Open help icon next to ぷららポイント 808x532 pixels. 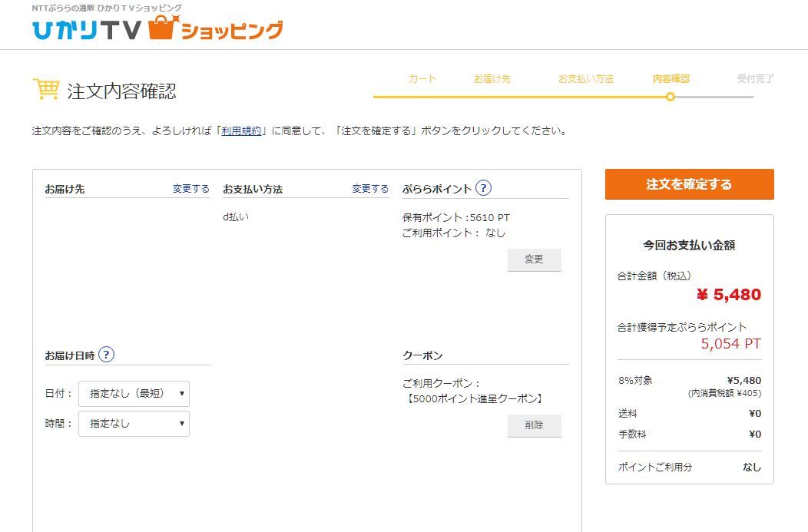pyautogui.click(x=483, y=188)
